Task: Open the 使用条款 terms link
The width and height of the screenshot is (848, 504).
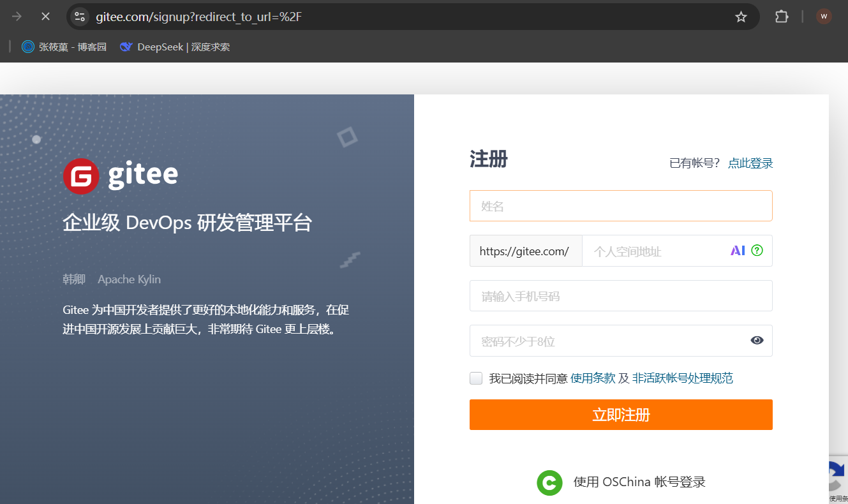Action: tap(593, 378)
